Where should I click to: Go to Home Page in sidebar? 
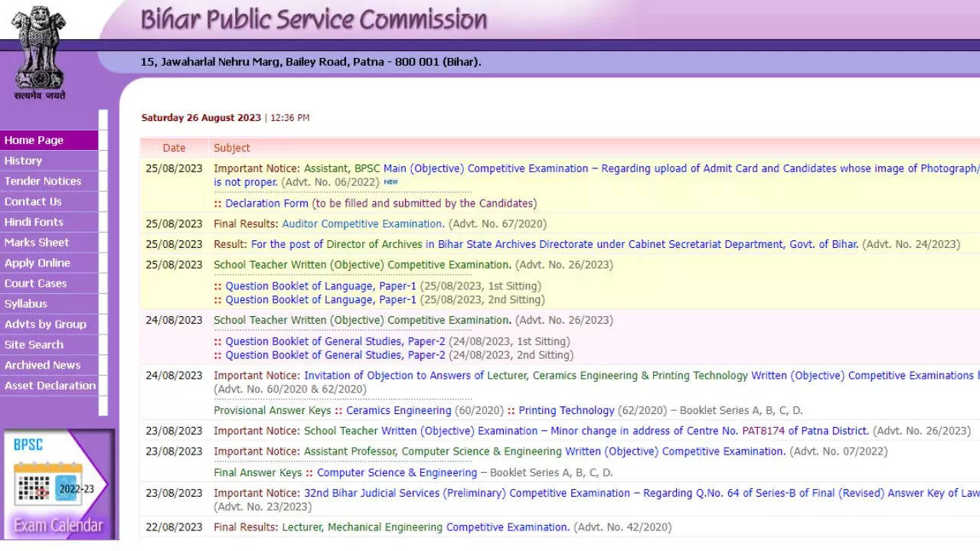34,140
